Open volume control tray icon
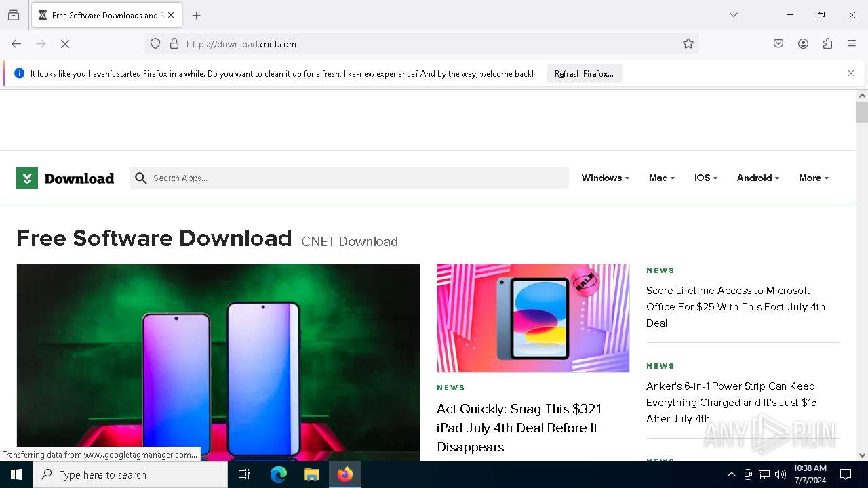 click(781, 474)
